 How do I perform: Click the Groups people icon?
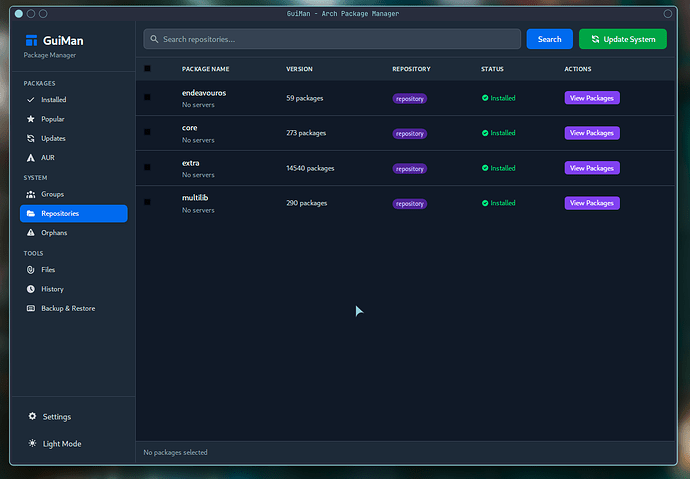click(x=31, y=194)
